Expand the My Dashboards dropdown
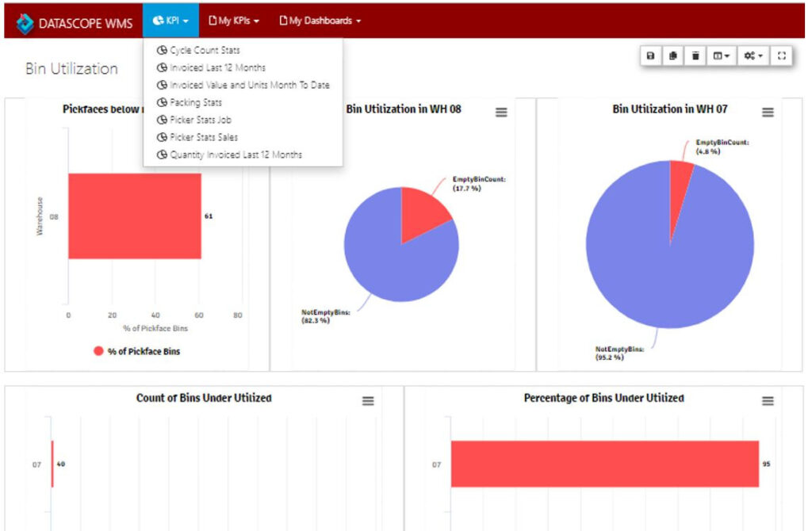The height and width of the screenshot is (531, 812). pos(320,21)
